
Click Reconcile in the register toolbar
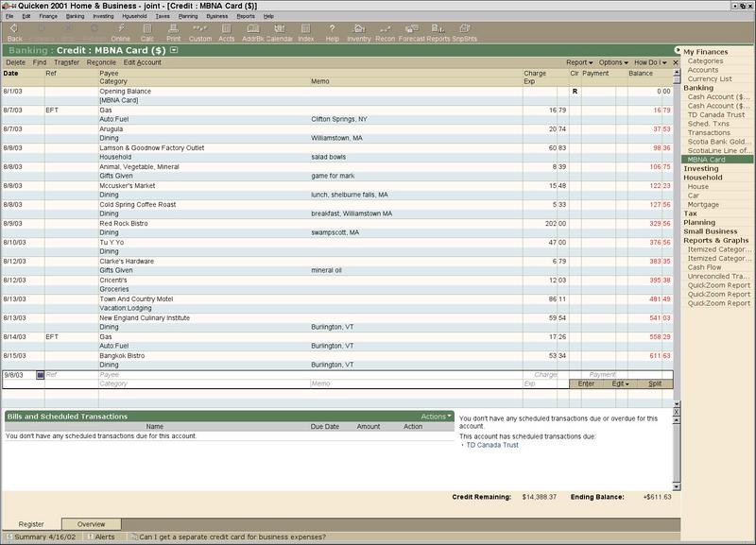pos(101,62)
